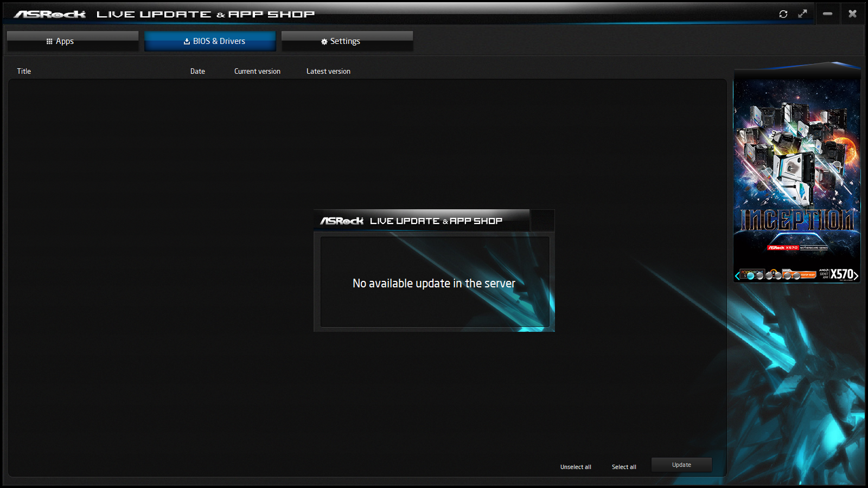This screenshot has width=868, height=488.
Task: Click Select all link
Action: pyautogui.click(x=624, y=467)
